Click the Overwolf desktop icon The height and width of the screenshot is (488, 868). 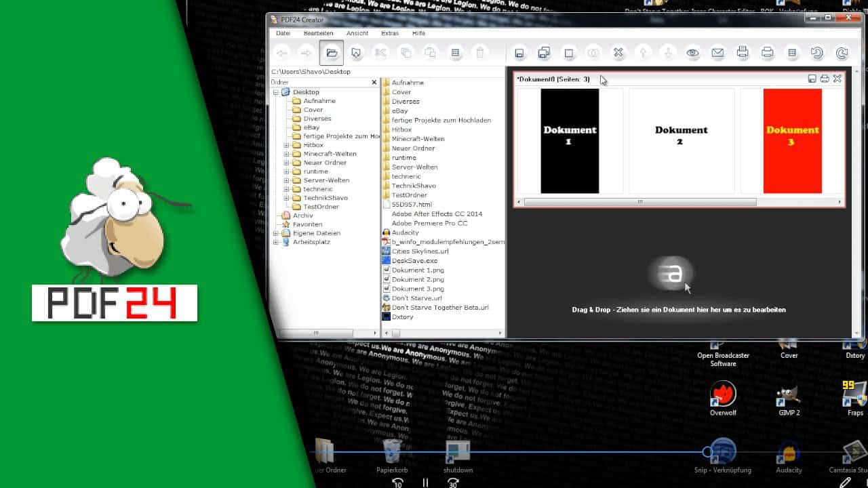click(723, 399)
